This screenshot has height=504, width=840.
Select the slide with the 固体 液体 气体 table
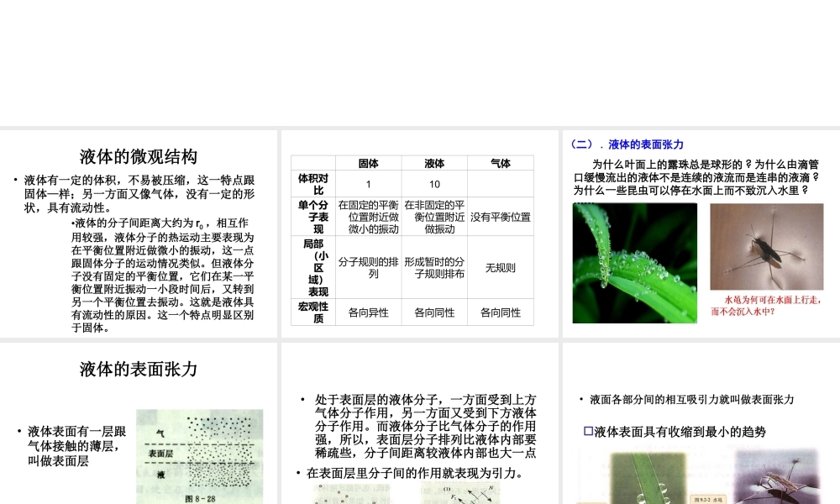click(419, 234)
